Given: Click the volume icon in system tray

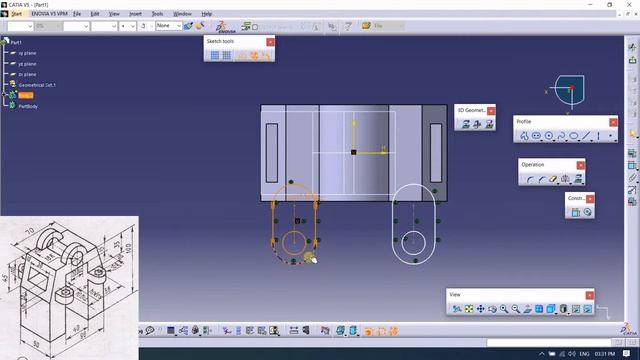Looking at the screenshot, I should tap(572, 354).
